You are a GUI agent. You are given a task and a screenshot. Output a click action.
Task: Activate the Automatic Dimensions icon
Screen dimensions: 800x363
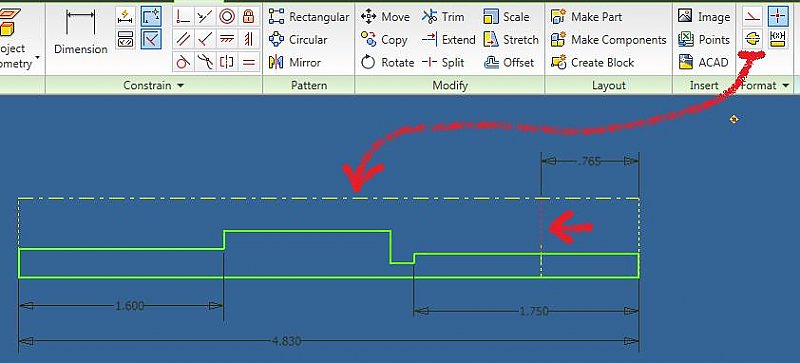pyautogui.click(x=125, y=16)
